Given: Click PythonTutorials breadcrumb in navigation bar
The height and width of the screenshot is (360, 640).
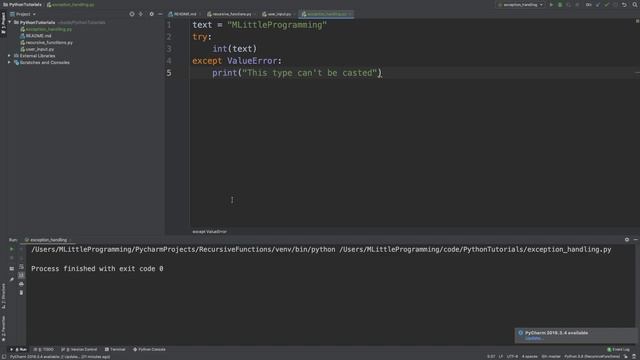Looking at the screenshot, I should [22, 4].
